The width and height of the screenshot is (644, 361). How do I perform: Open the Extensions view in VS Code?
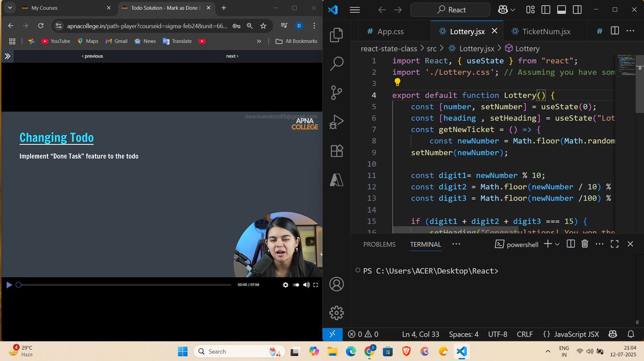[336, 151]
